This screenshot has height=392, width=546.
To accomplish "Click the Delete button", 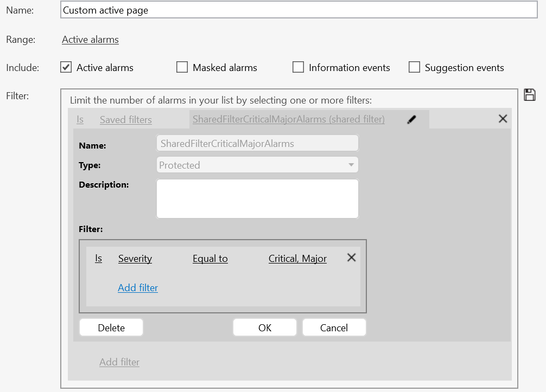I will 111,327.
